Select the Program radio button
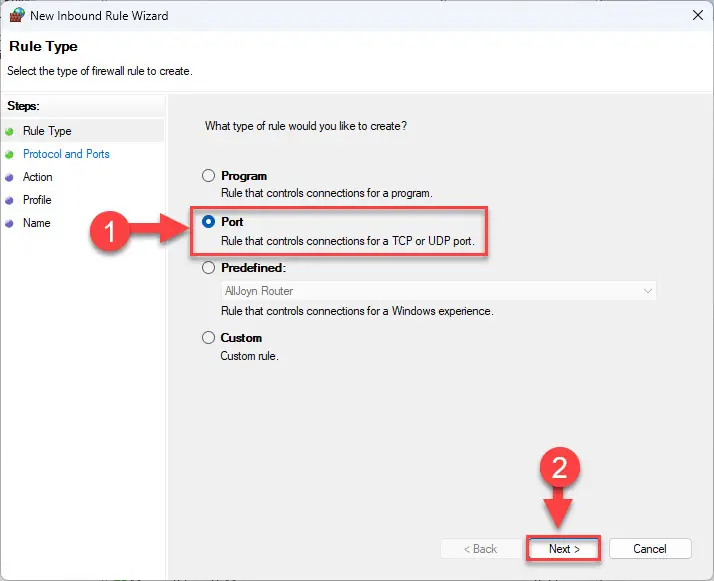This screenshot has height=581, width=714. (x=208, y=176)
